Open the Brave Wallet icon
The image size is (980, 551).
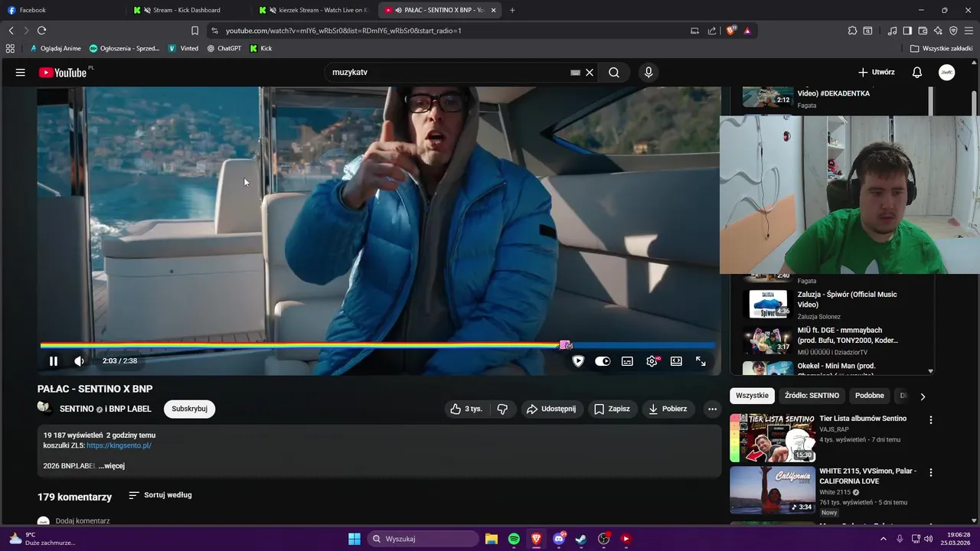[x=923, y=31]
